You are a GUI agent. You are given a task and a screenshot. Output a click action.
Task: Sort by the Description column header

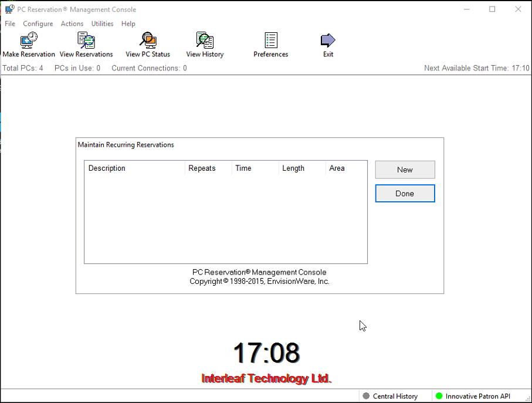(x=135, y=168)
